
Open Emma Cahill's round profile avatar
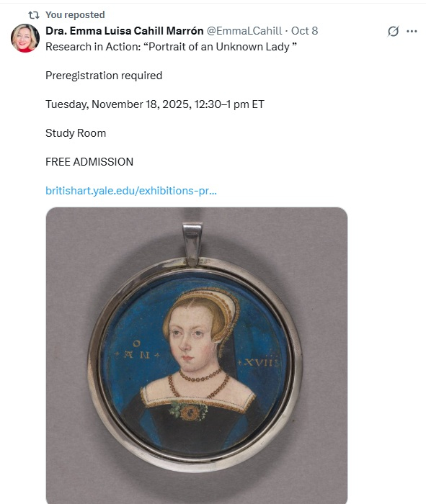[x=25, y=38]
